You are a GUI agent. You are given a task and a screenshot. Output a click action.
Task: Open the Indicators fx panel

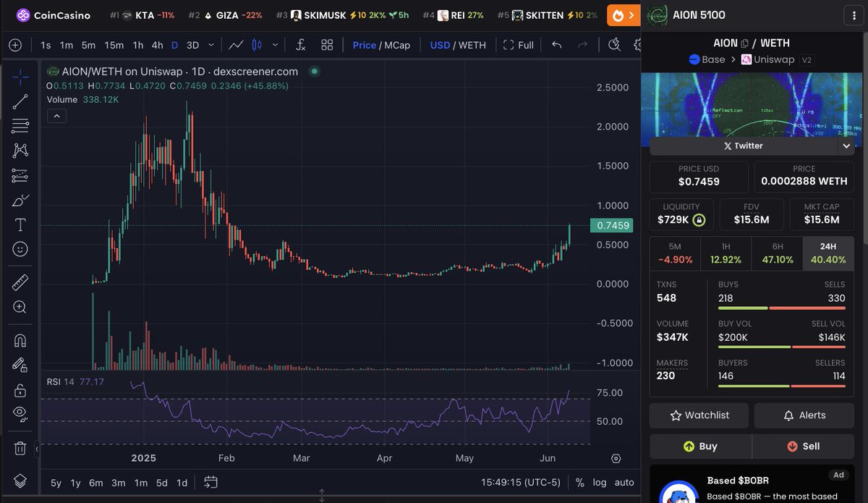[x=301, y=45]
